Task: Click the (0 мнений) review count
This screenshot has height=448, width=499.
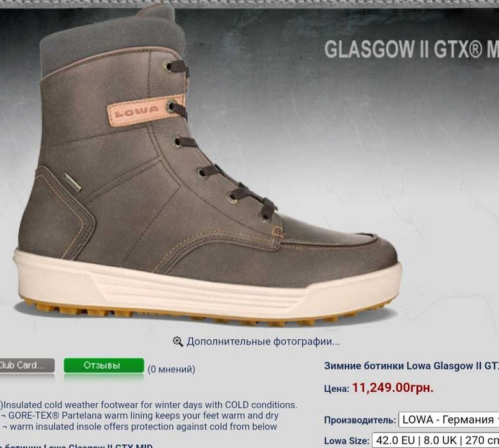Action: [x=171, y=369]
